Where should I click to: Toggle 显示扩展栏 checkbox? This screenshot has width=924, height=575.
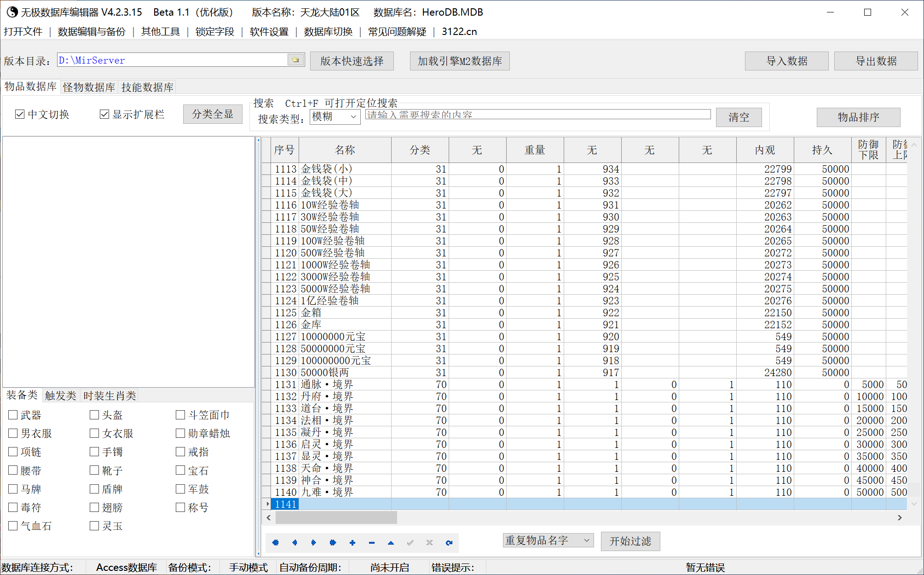pyautogui.click(x=104, y=114)
